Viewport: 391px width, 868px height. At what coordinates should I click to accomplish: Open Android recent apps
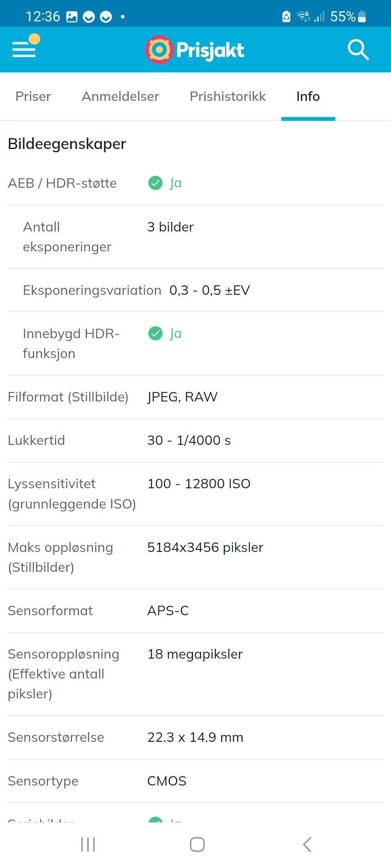tap(88, 844)
